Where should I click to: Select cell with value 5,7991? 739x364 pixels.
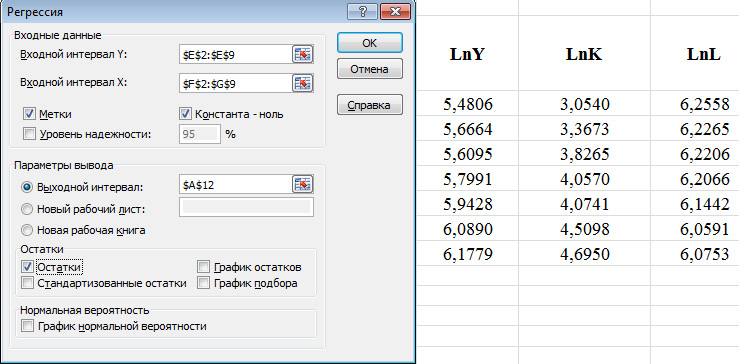(468, 179)
